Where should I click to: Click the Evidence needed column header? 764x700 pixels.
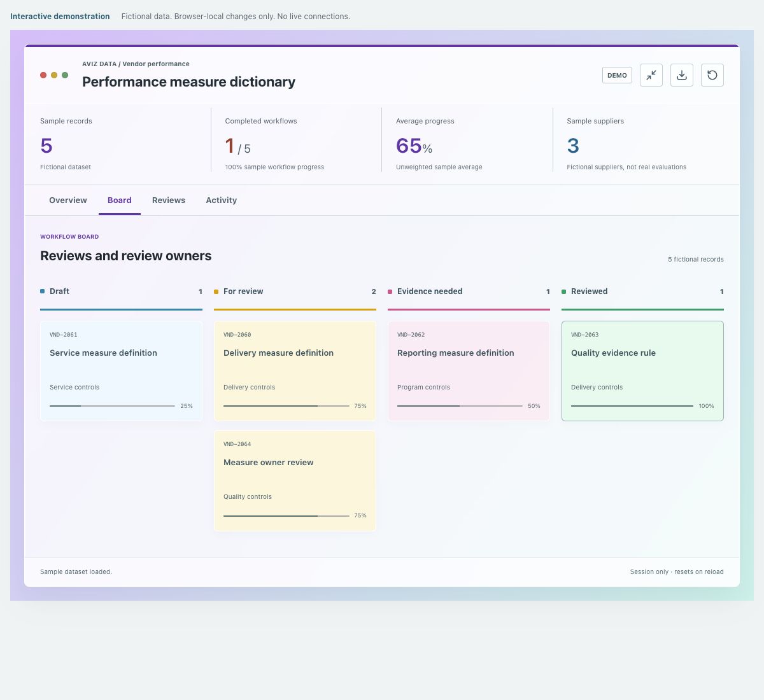pyautogui.click(x=469, y=291)
